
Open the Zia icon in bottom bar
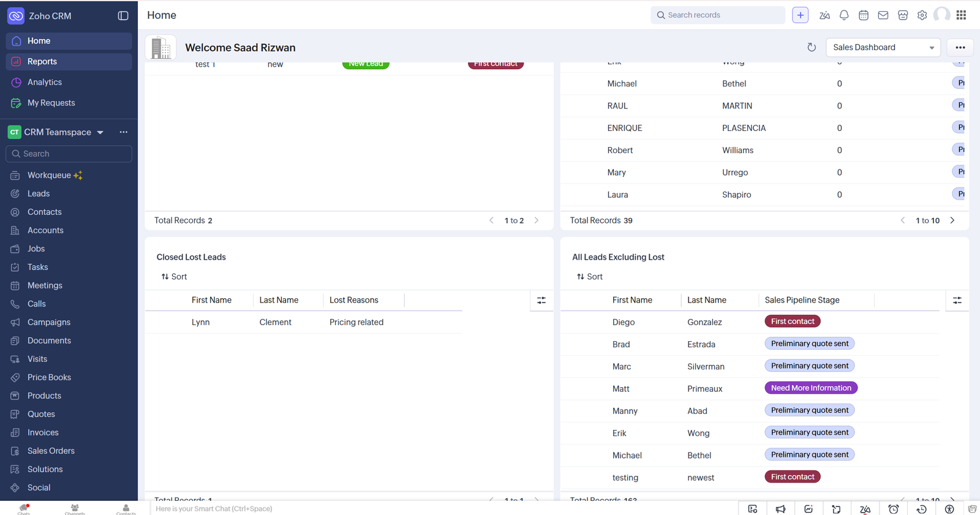pos(865,509)
